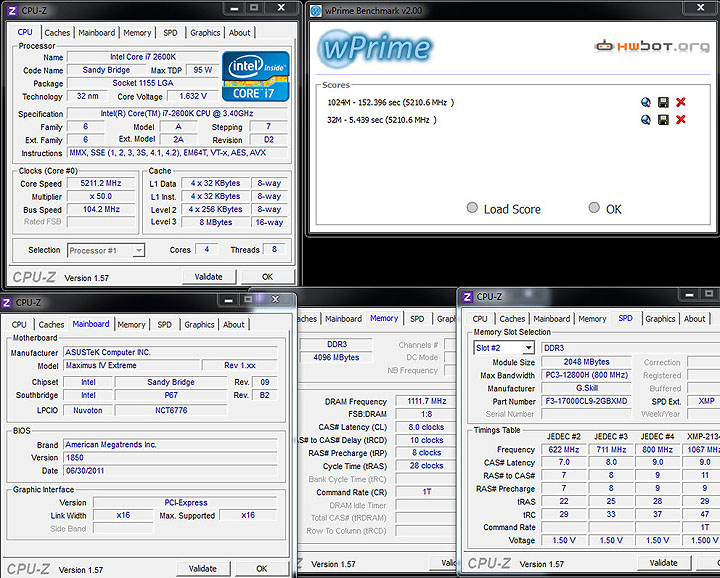Select CPU tab in top CPU-Z window
The image size is (720, 578).
[25, 32]
